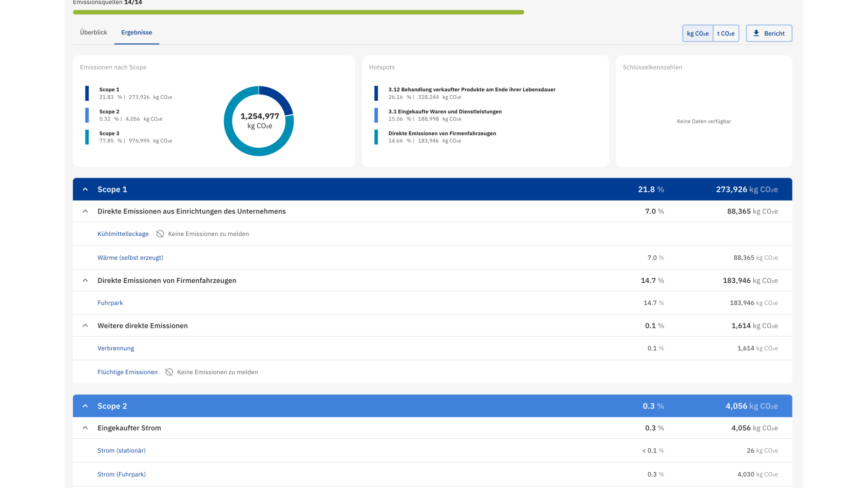
Task: Open the Fuhrpark link
Action: (110, 303)
